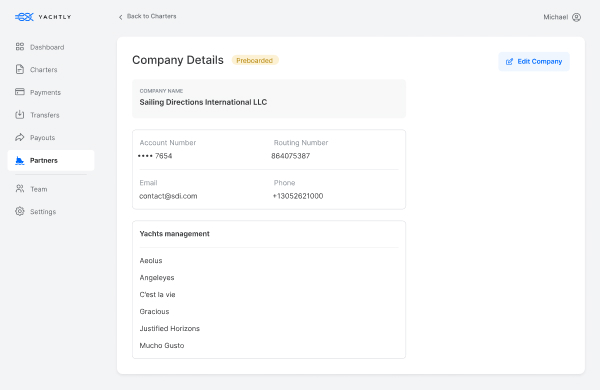The height and width of the screenshot is (390, 600).
Task: Click the Edit Company button
Action: coord(534,62)
